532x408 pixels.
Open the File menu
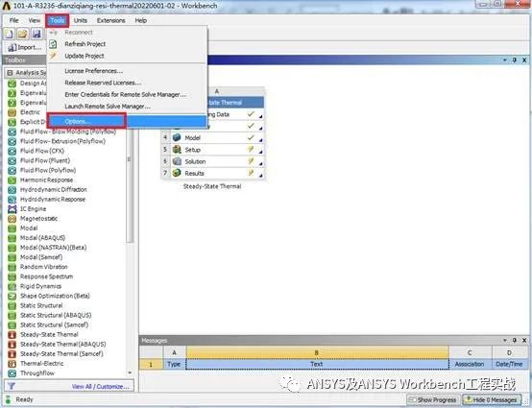click(x=13, y=20)
